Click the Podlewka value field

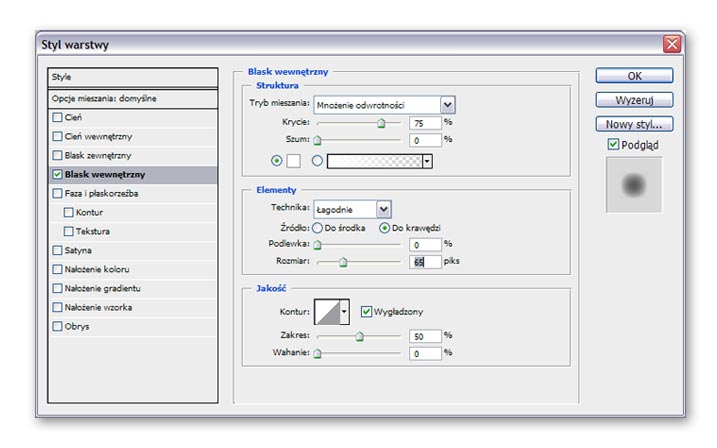tap(425, 245)
